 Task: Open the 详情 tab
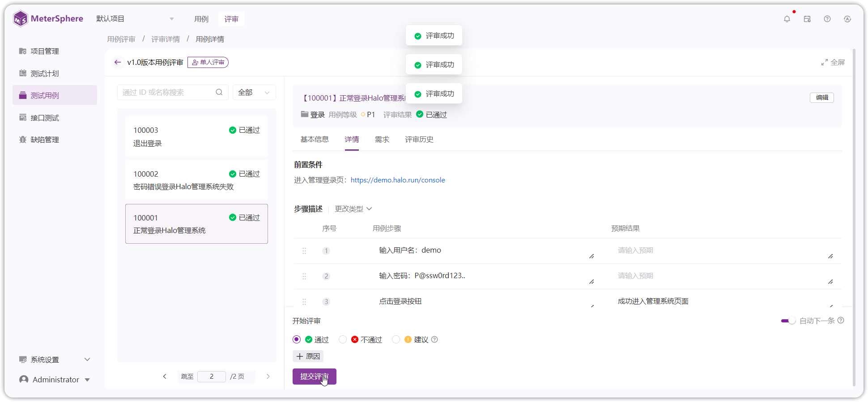click(352, 140)
